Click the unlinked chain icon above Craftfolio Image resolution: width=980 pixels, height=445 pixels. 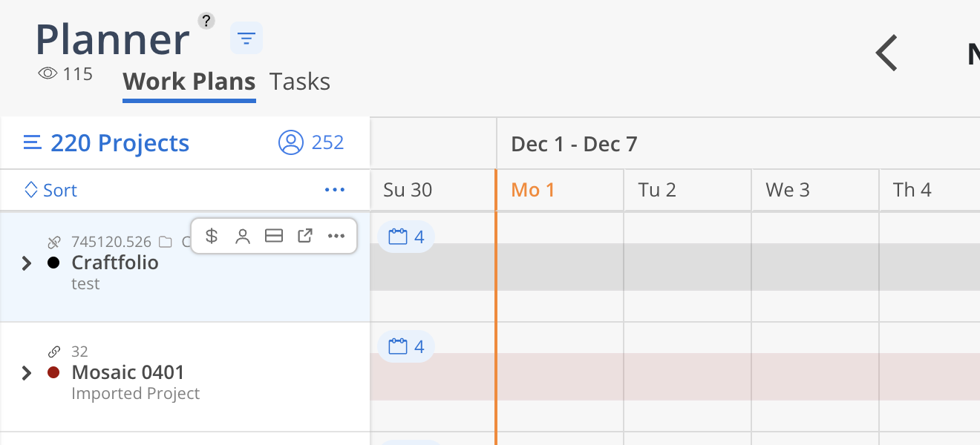coord(54,242)
